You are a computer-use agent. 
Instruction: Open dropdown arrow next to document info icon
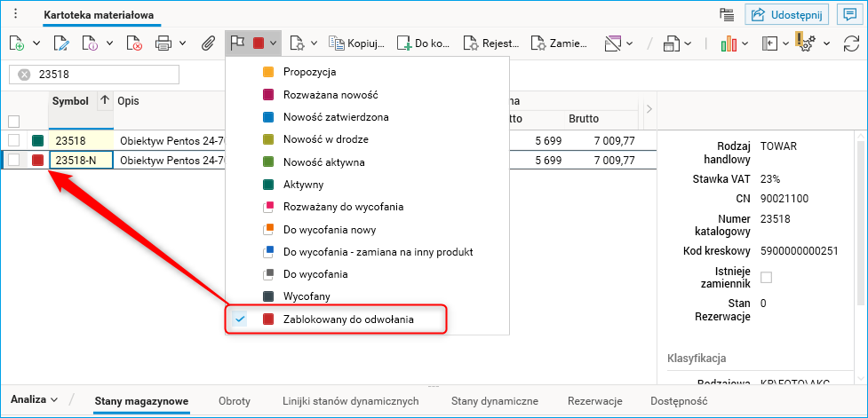point(109,43)
